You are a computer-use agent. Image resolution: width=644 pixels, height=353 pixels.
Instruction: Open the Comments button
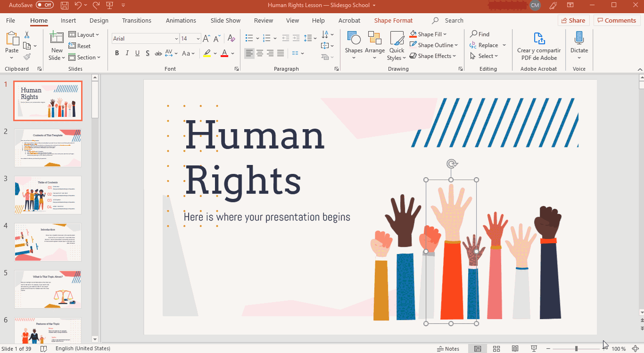[617, 20]
